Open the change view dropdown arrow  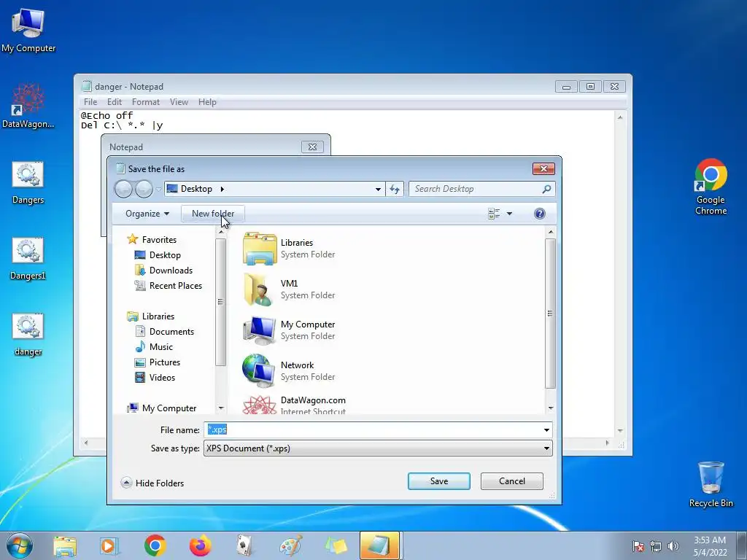pyautogui.click(x=509, y=214)
